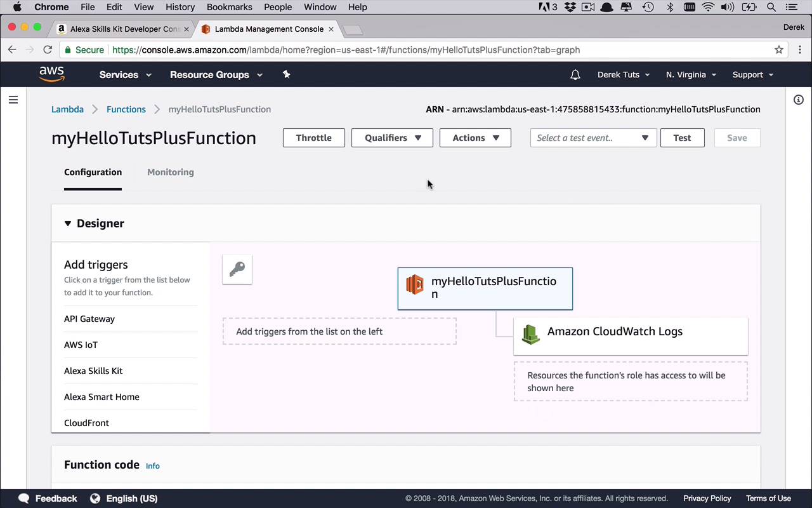This screenshot has width=812, height=508.
Task: Click the function ARN text
Action: tap(593, 109)
